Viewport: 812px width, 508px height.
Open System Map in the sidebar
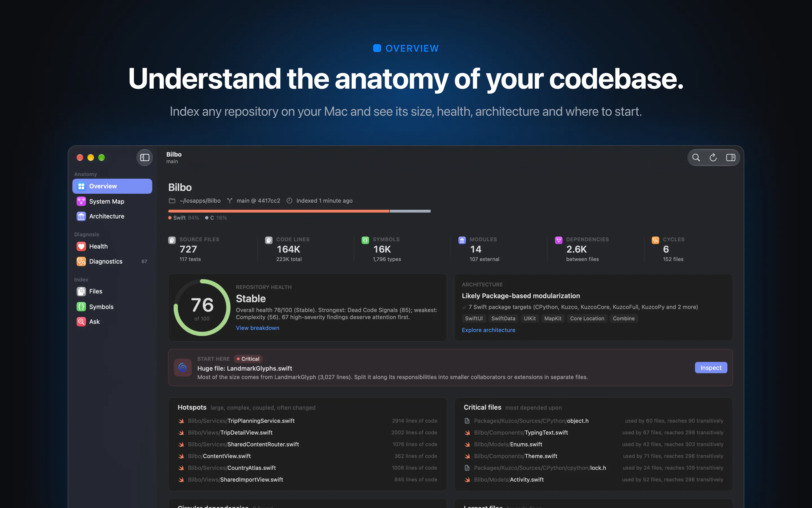point(112,201)
